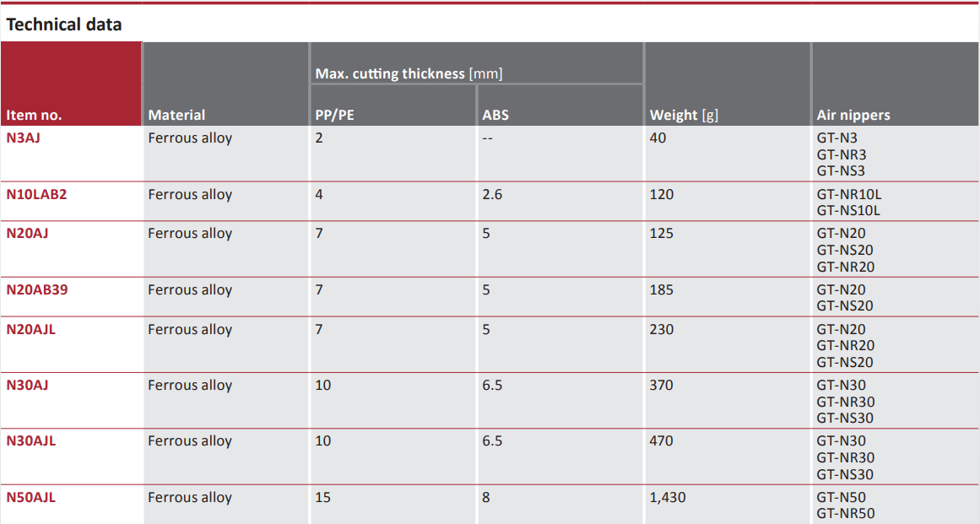Click the Material column header

click(x=176, y=115)
